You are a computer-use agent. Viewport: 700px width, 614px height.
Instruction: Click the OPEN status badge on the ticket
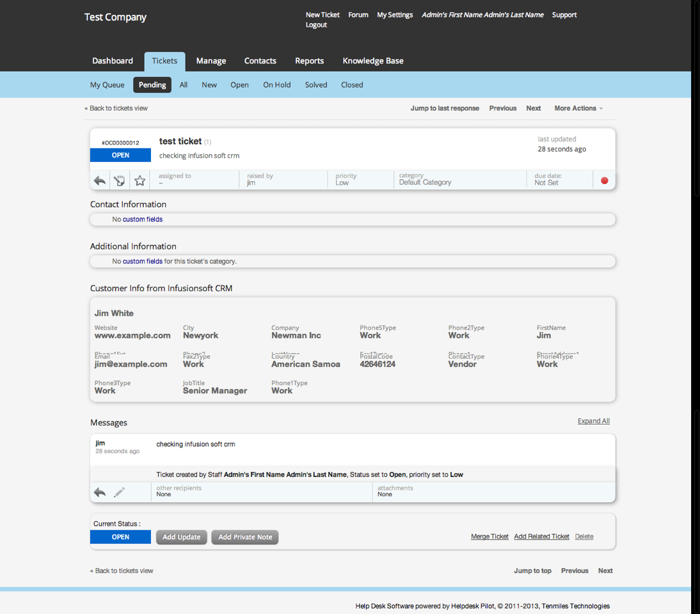point(120,155)
